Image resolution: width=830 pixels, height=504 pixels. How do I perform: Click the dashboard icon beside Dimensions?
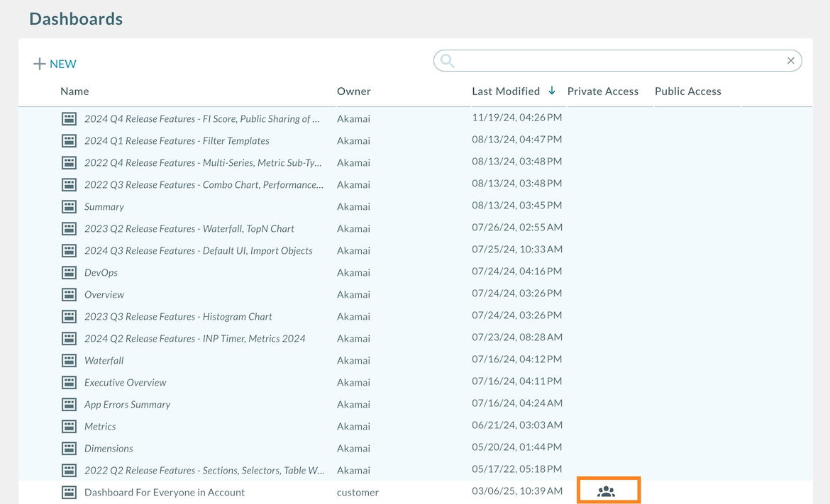tap(69, 448)
